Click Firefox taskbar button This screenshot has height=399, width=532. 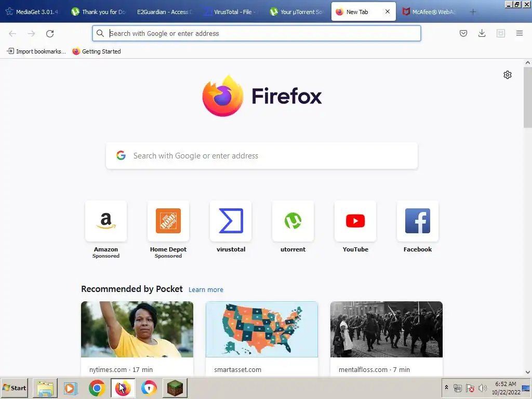point(123,388)
